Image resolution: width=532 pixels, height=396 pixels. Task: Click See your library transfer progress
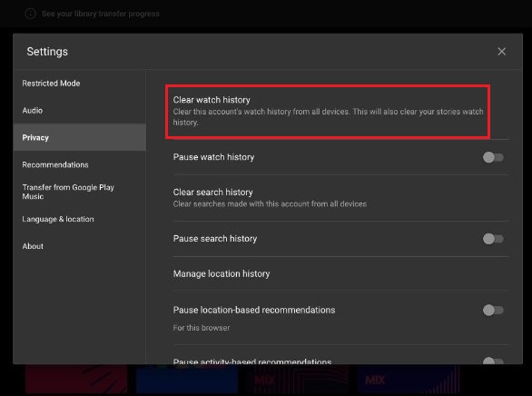click(x=101, y=14)
